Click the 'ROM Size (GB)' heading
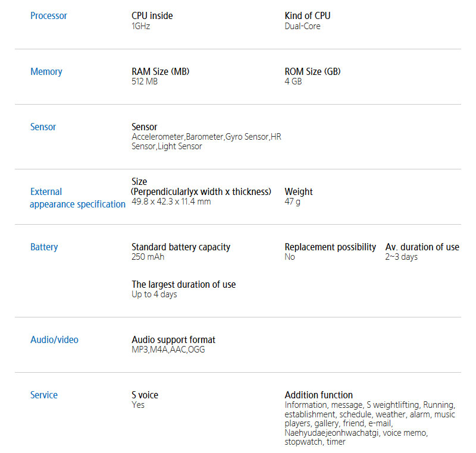This screenshot has width=476, height=453. (x=313, y=72)
